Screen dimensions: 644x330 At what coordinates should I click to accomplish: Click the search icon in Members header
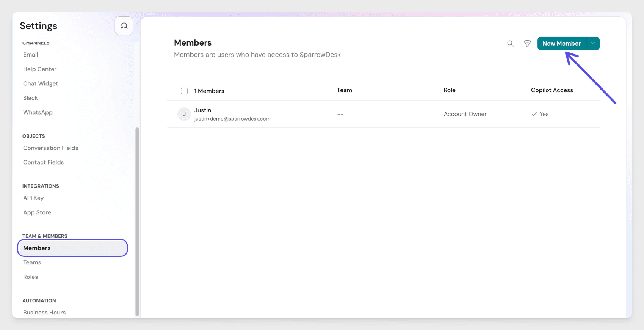click(x=510, y=44)
